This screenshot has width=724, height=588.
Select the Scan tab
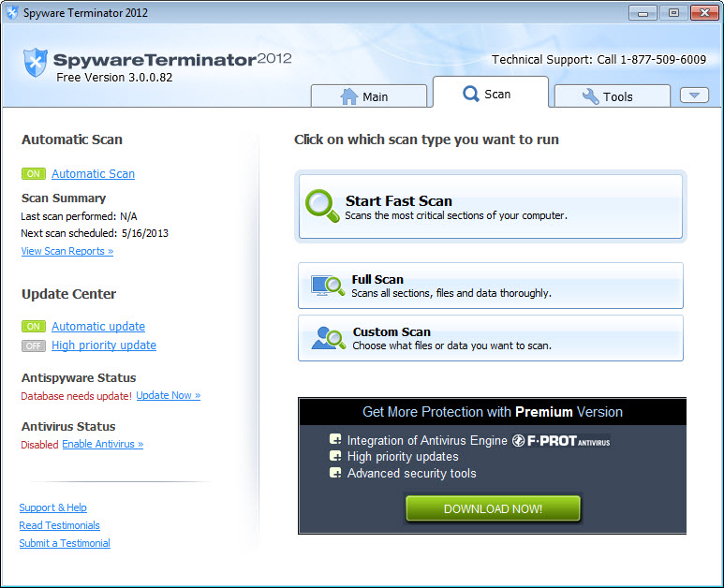tap(491, 93)
